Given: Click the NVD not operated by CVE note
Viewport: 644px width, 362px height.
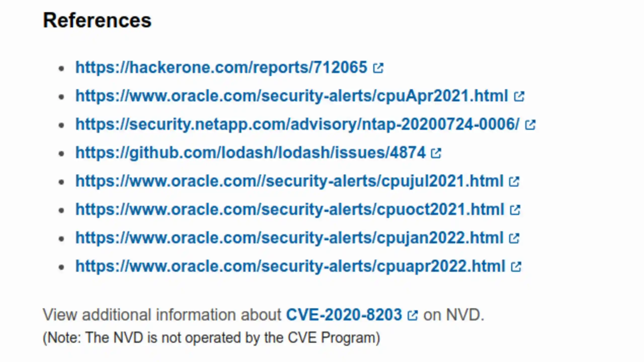Looking at the screenshot, I should 211,338.
